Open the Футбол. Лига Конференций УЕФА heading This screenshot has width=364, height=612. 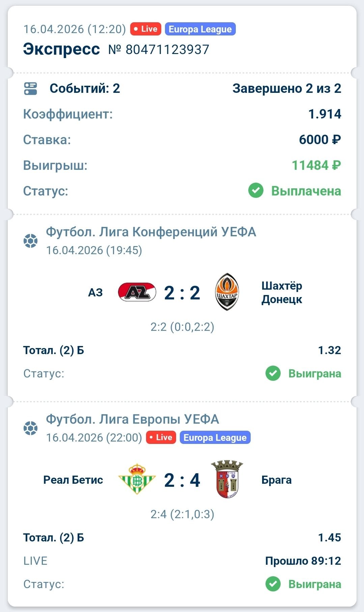(x=151, y=232)
